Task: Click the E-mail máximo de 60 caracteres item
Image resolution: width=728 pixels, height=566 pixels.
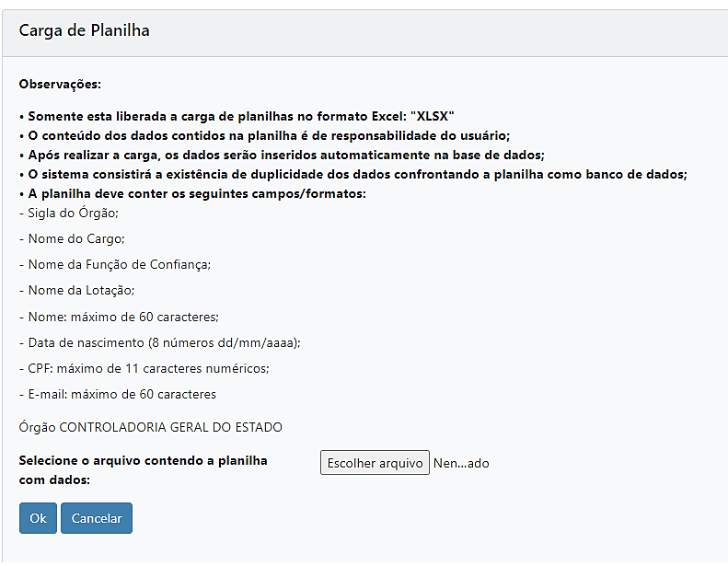Action: [118, 394]
